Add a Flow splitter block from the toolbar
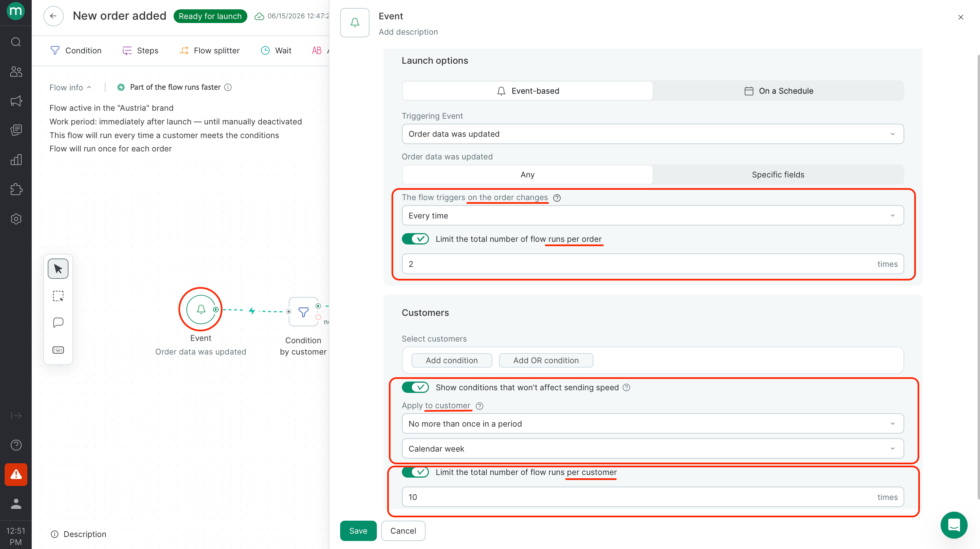 click(209, 51)
